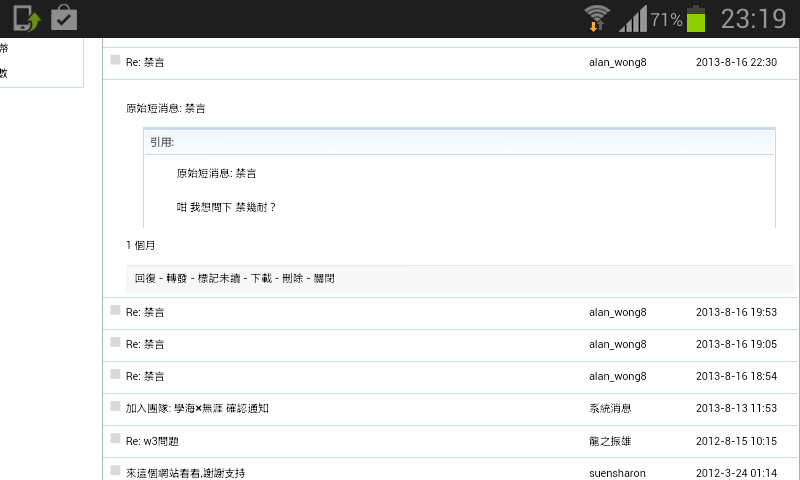800x480 pixels.
Task: Tap the green battery icon
Action: (696, 18)
